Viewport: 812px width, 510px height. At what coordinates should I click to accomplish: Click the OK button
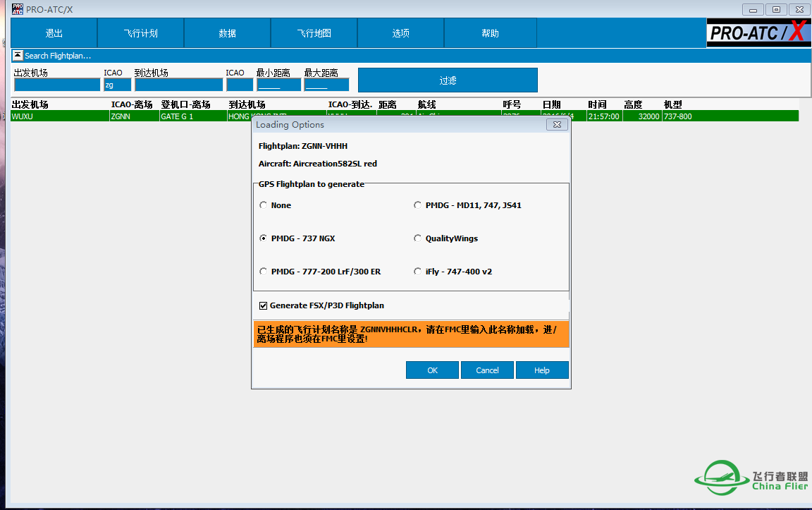[432, 370]
